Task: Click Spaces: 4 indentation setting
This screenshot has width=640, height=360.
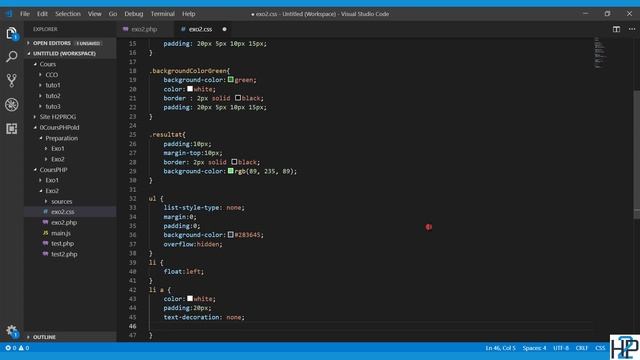Action: coord(534,348)
